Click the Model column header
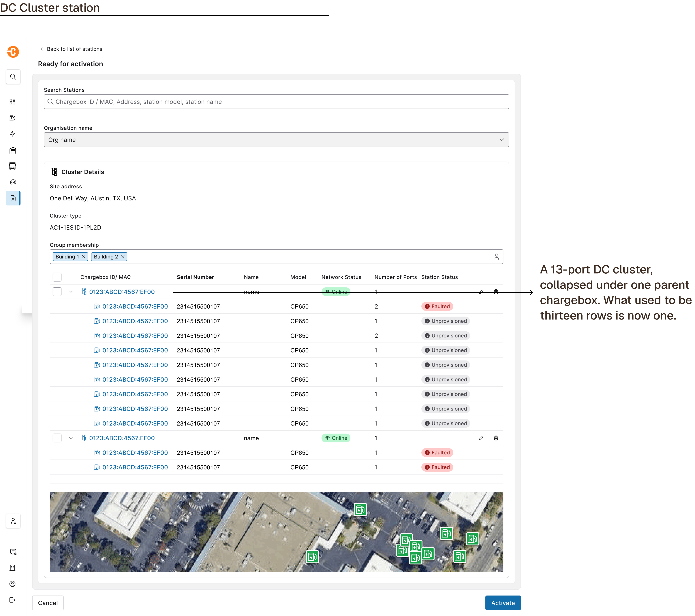 click(298, 277)
